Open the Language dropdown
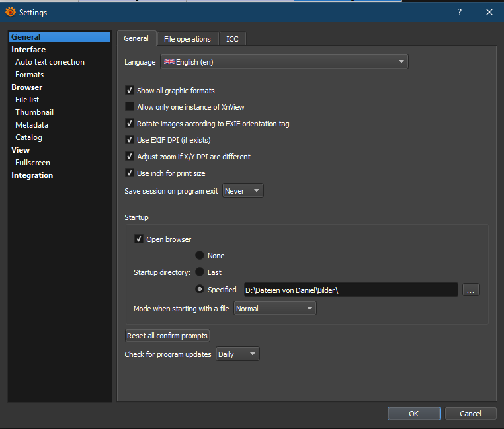504x429 pixels. tap(284, 61)
